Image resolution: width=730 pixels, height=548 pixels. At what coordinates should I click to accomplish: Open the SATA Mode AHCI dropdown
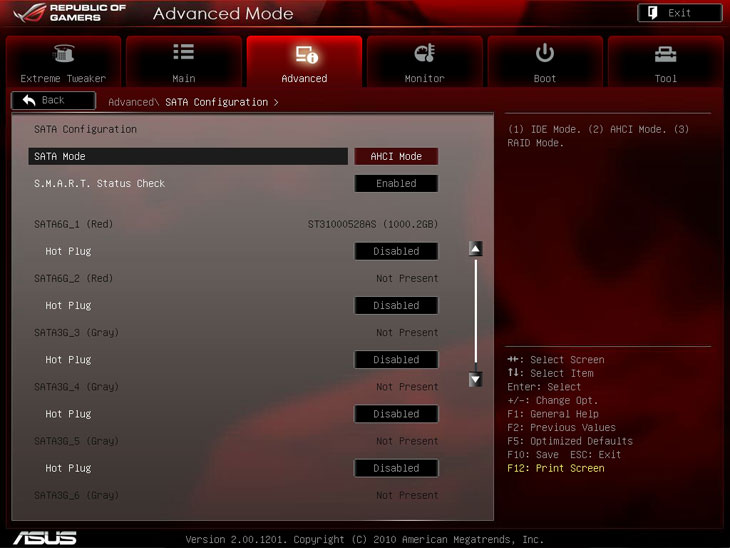coord(396,156)
